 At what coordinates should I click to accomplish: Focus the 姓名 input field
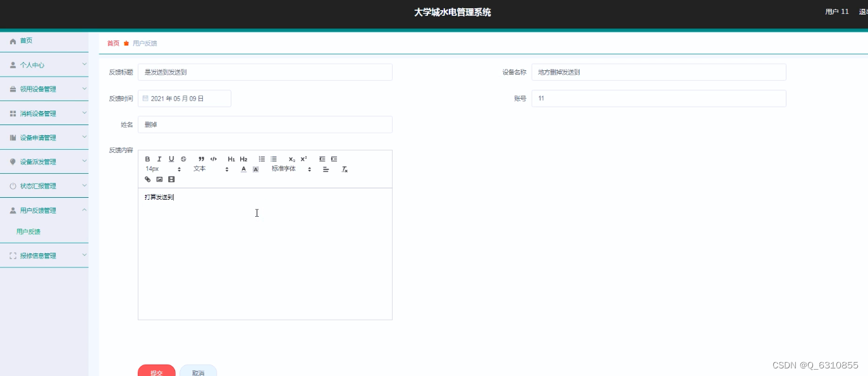pyautogui.click(x=265, y=124)
